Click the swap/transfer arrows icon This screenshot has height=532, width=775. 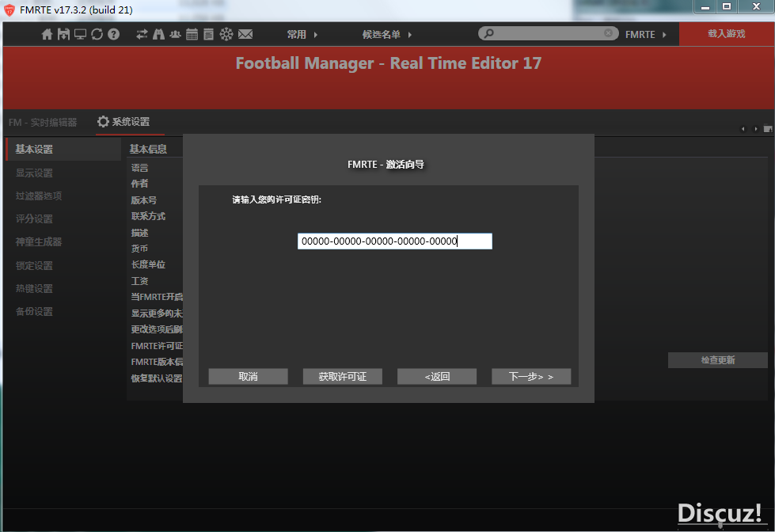point(142,34)
